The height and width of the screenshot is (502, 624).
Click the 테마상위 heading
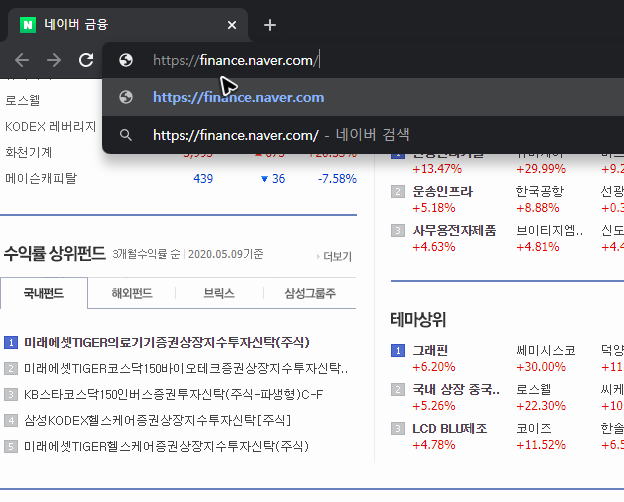pos(418,319)
